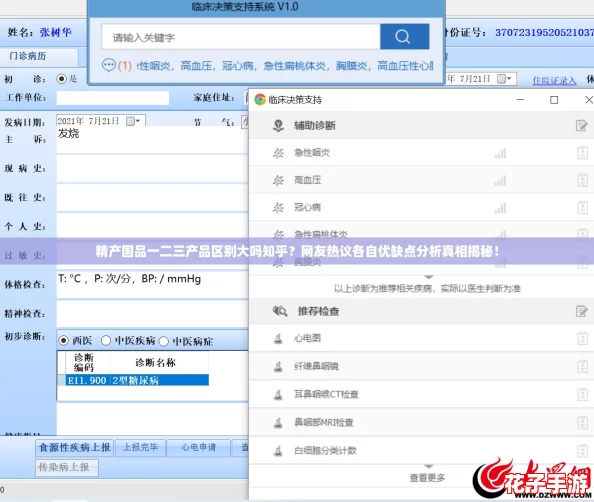Click clipboard icon in 白细胞分类计数 row
This screenshot has width=594, height=502.
(x=582, y=450)
